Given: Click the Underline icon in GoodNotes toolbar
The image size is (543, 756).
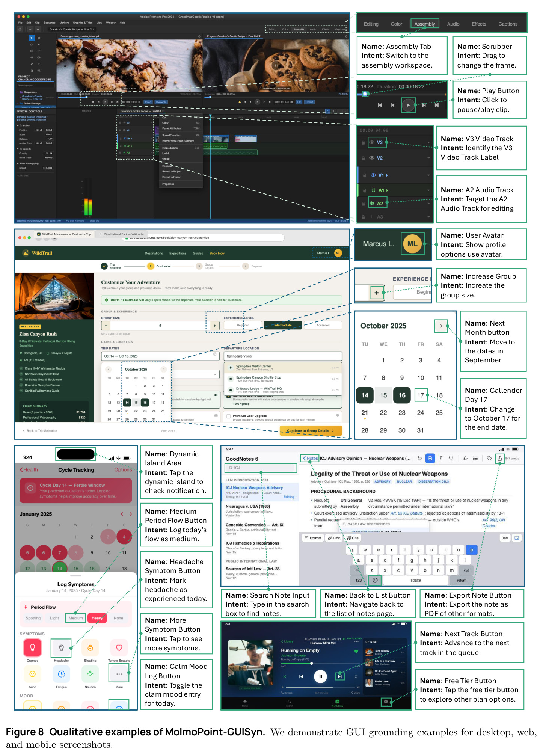Looking at the screenshot, I should click(x=451, y=458).
